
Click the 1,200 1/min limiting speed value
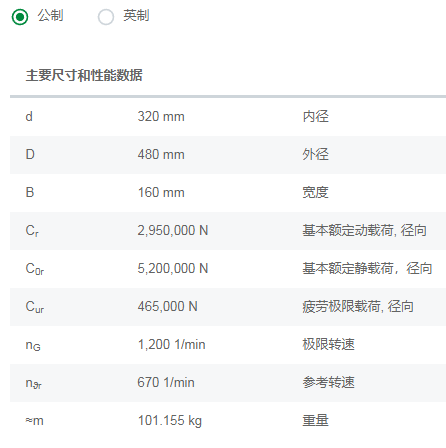click(171, 345)
